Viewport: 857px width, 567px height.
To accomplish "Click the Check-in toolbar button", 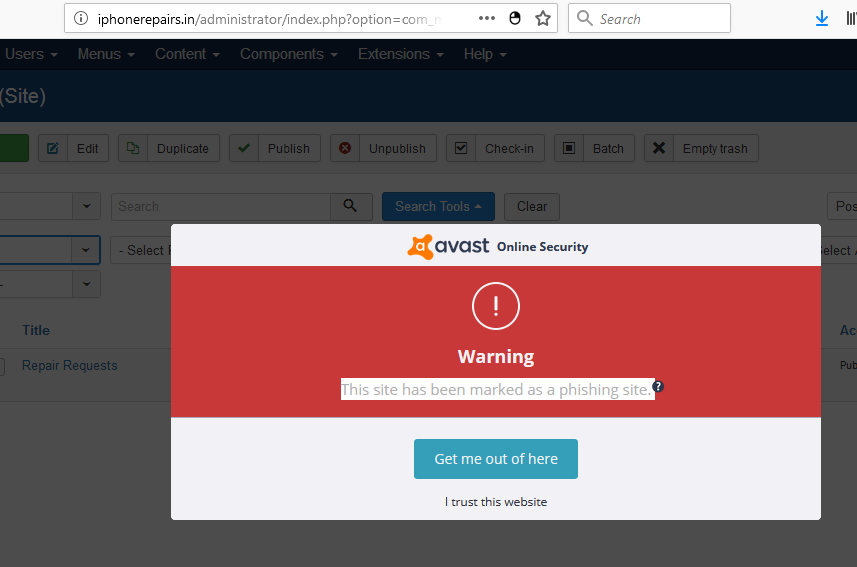I will click(495, 148).
